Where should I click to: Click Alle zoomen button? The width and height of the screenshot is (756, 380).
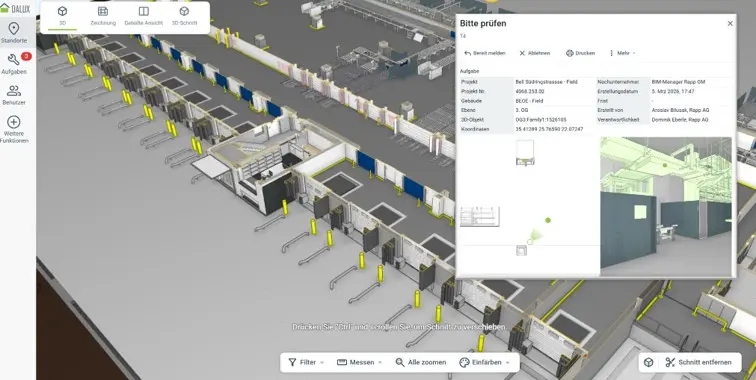[421, 362]
